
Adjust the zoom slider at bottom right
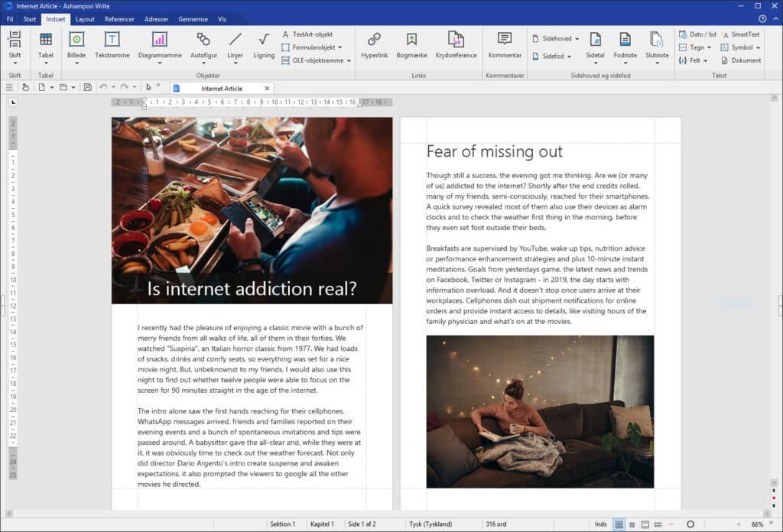click(x=689, y=524)
